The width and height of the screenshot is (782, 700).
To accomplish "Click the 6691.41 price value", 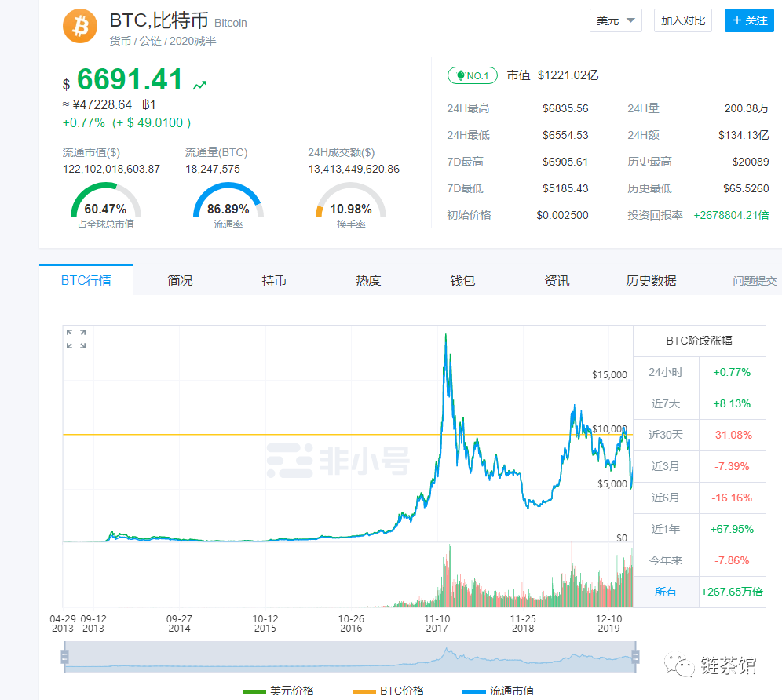I will click(130, 79).
